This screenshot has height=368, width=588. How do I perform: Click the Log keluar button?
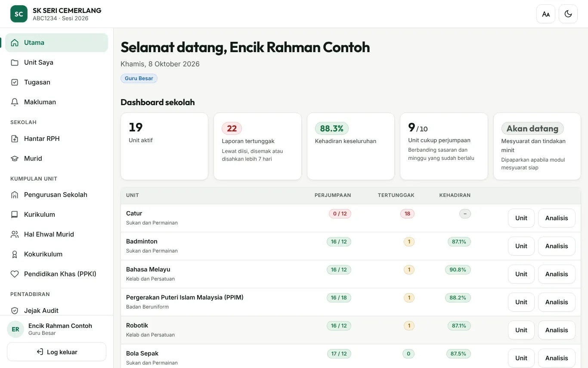point(57,352)
